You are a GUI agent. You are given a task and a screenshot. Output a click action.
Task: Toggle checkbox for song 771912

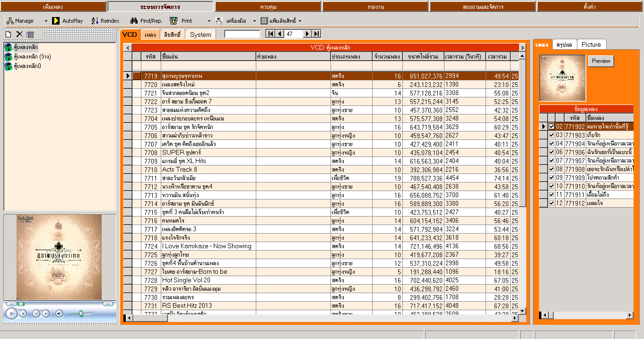point(551,203)
